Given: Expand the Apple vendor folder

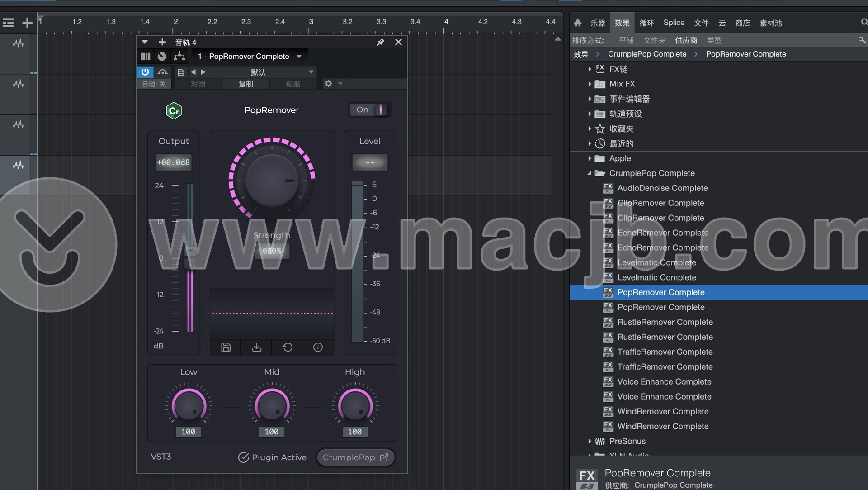Looking at the screenshot, I should [590, 158].
